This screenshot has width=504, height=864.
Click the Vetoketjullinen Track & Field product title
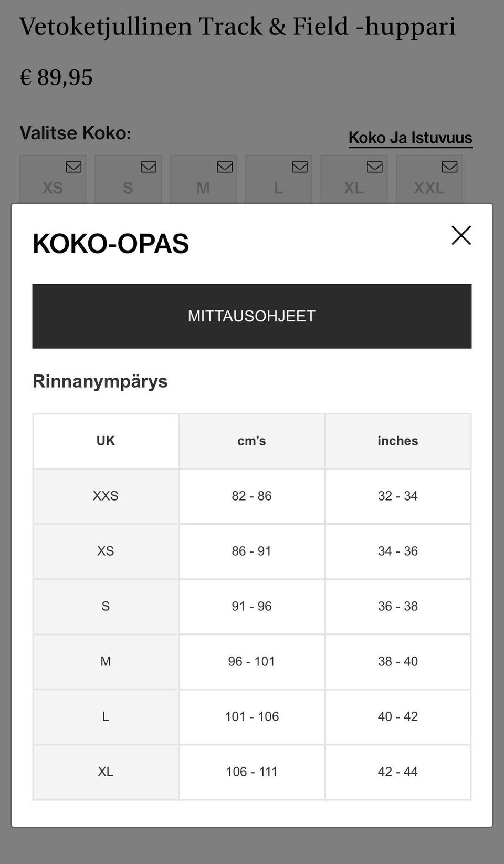coord(237,27)
